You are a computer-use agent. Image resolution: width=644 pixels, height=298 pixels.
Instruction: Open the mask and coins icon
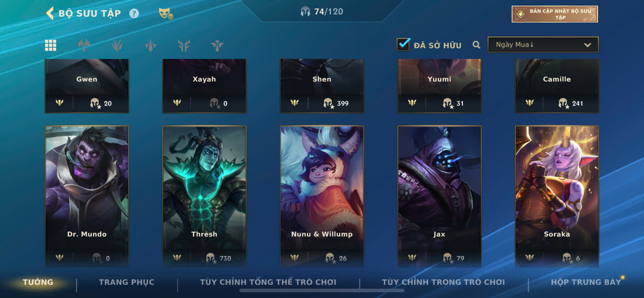click(x=166, y=13)
